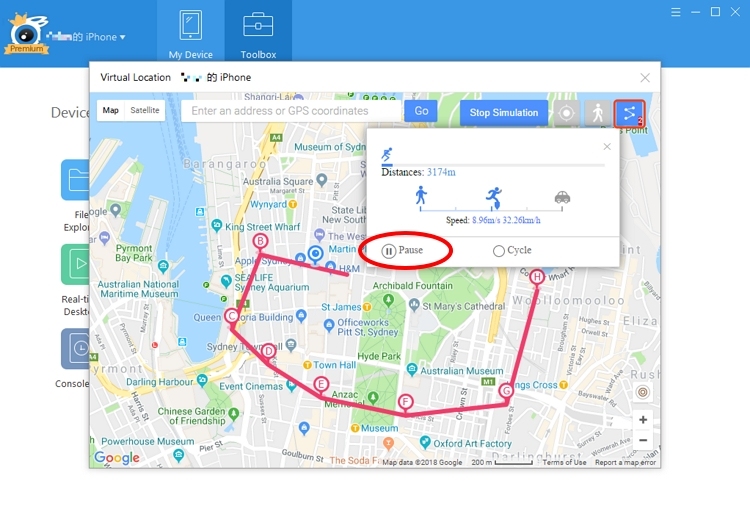Screen dimensions: 750x528
Task: Open the Console clock icon
Action: click(x=76, y=349)
